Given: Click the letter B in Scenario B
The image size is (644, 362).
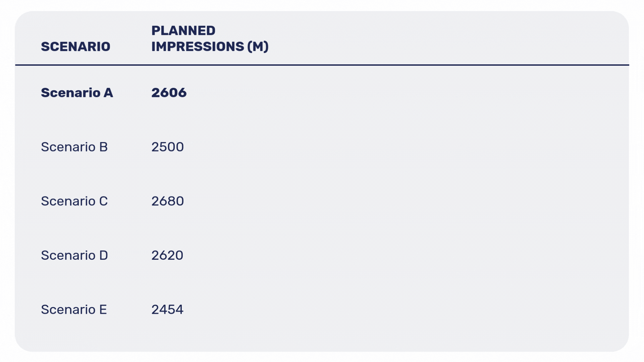Looking at the screenshot, I should (103, 147).
